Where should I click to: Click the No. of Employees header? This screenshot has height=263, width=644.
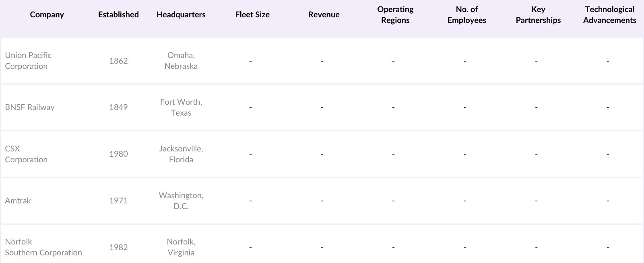466,15
